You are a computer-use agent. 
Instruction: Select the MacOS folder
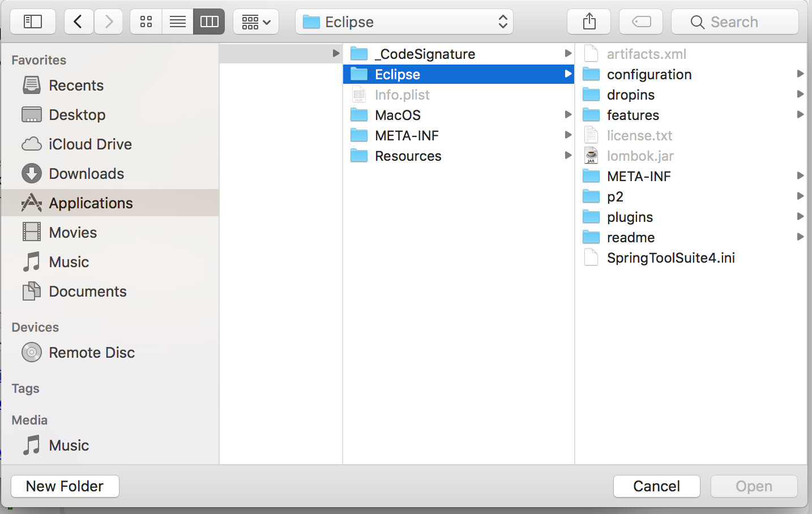pos(459,115)
